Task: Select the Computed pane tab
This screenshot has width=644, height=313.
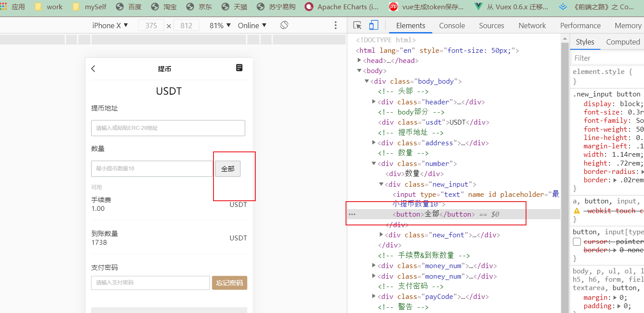Action: point(623,42)
